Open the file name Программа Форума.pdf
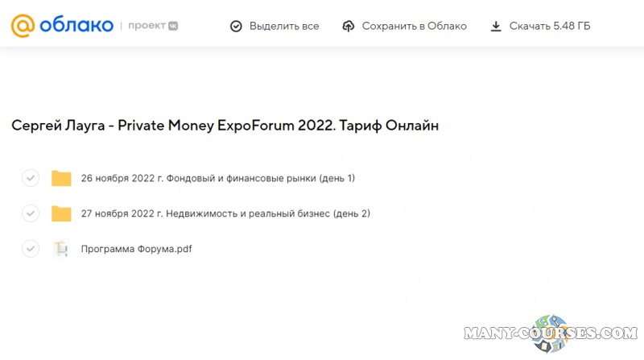Screen dimensions: 644x360 coord(136,249)
